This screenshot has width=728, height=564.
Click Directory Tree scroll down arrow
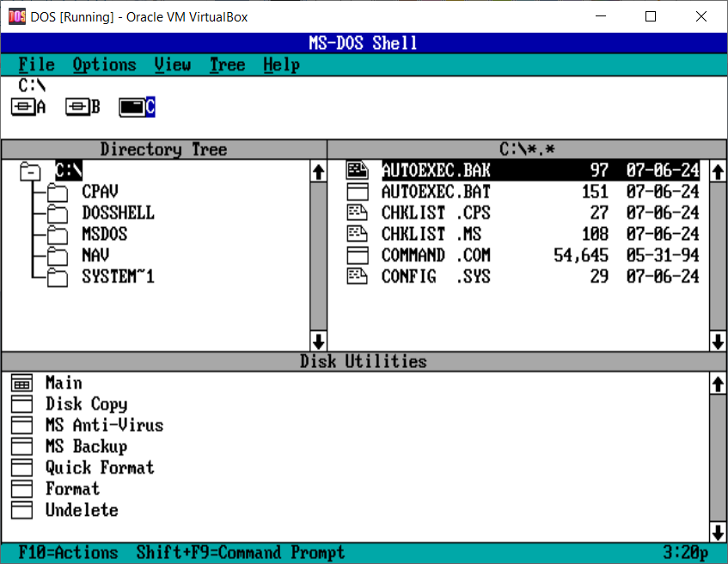(x=319, y=341)
